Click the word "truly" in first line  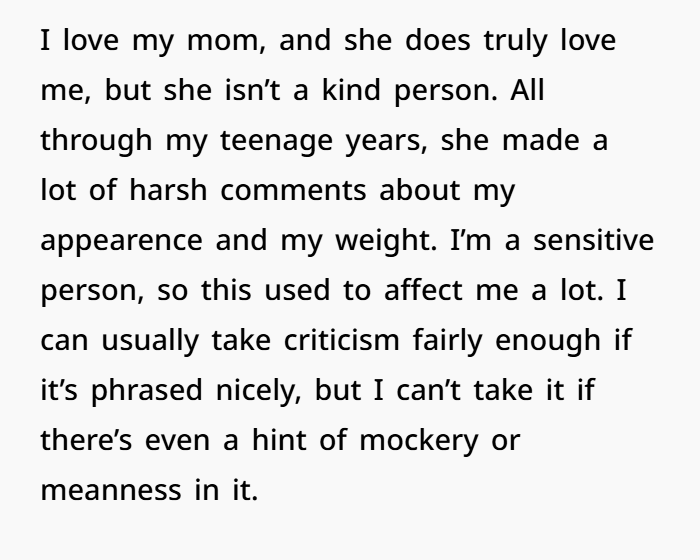pos(515,41)
